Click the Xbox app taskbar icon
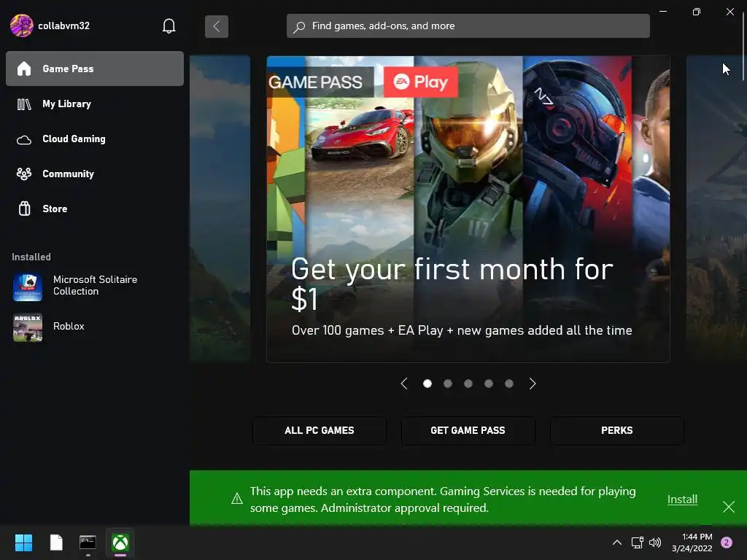747x560 pixels. (x=120, y=542)
